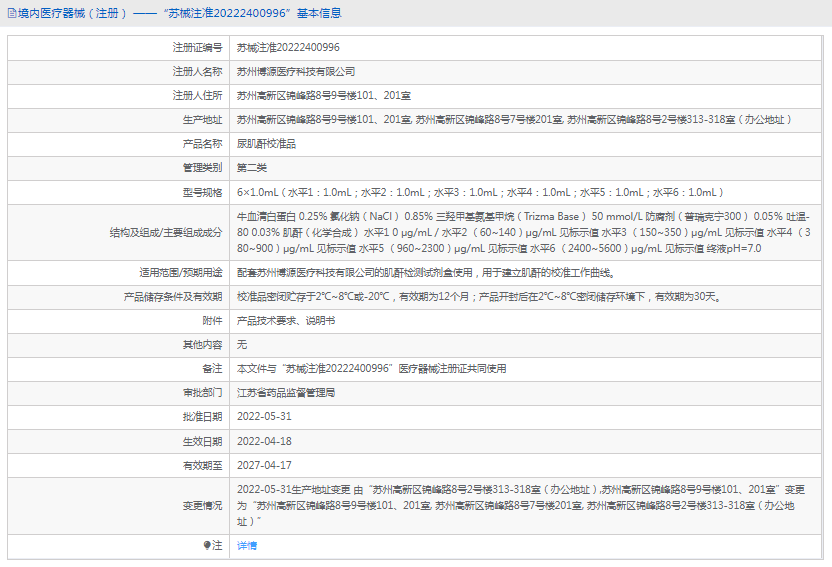Click the 注册证编号 row label

(197, 48)
